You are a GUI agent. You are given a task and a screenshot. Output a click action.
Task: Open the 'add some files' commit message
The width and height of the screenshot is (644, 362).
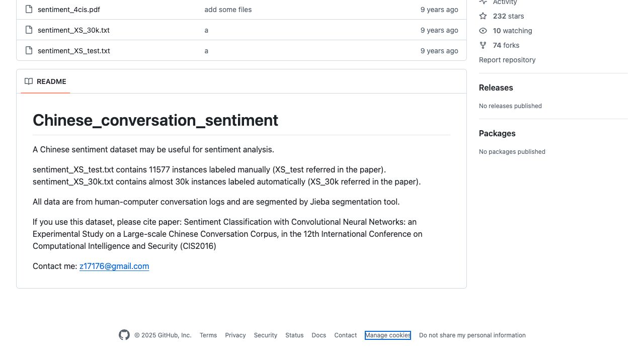tap(228, 10)
